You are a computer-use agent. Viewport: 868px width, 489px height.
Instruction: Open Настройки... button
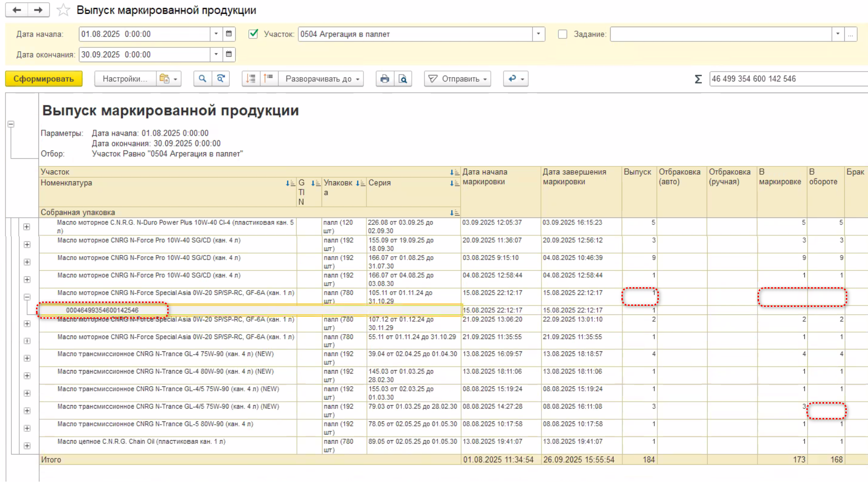coord(125,79)
